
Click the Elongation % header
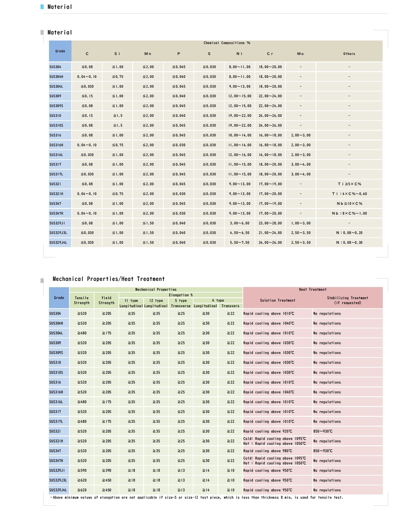[x=180, y=295]
